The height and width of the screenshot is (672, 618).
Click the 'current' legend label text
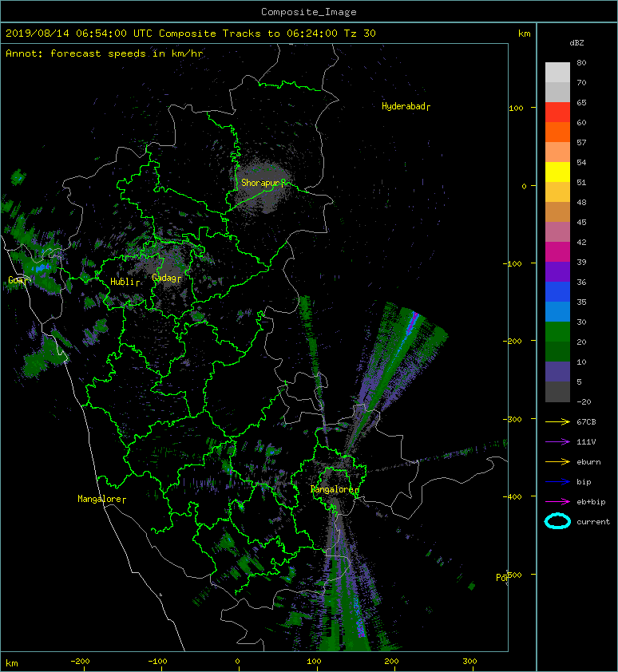[593, 522]
